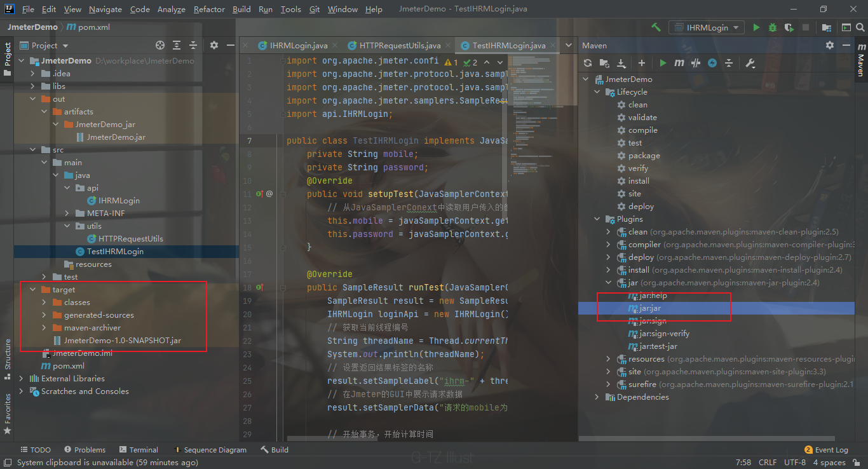Expand External Libraries node
Viewport: 868px width, 469px height.
click(x=22, y=379)
